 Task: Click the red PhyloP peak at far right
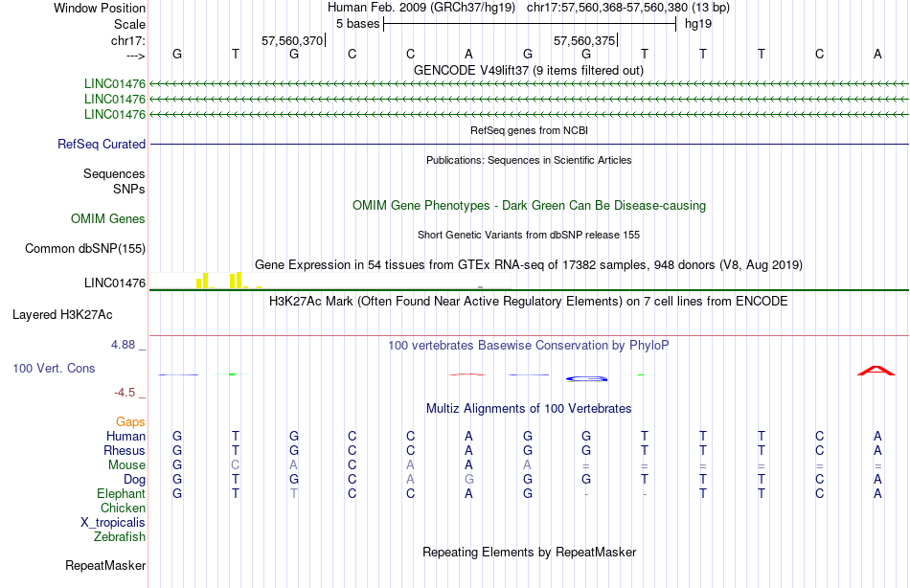coord(876,371)
